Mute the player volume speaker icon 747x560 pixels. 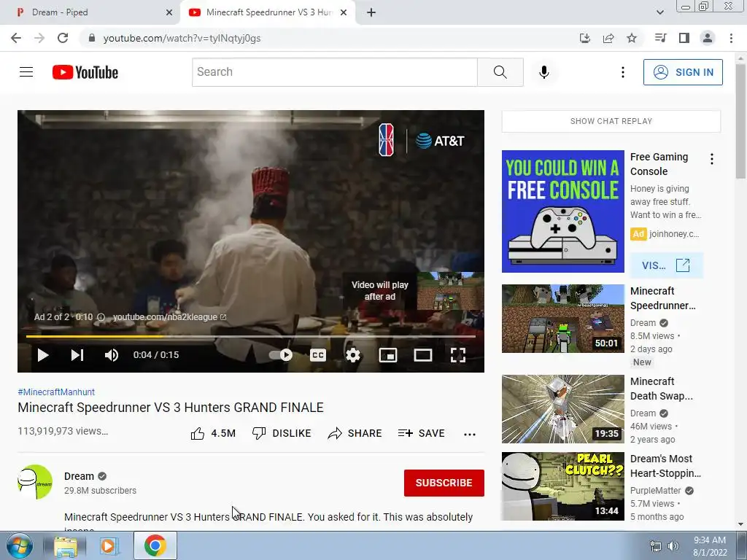(112, 355)
